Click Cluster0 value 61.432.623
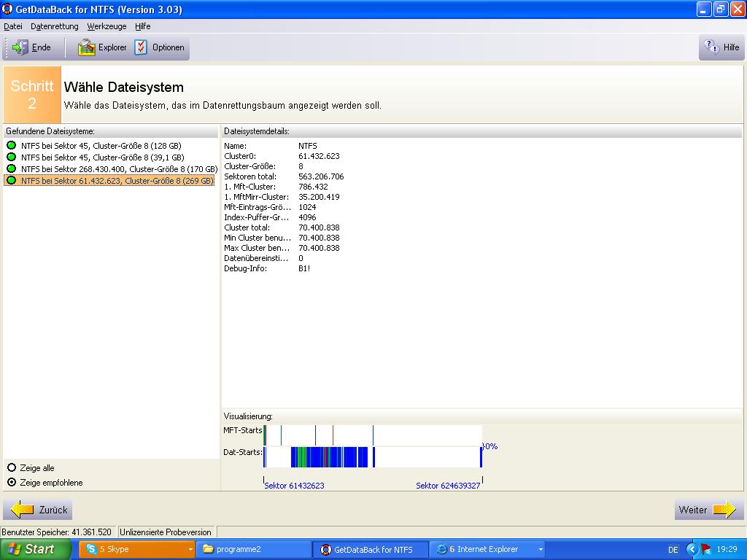 (x=319, y=156)
